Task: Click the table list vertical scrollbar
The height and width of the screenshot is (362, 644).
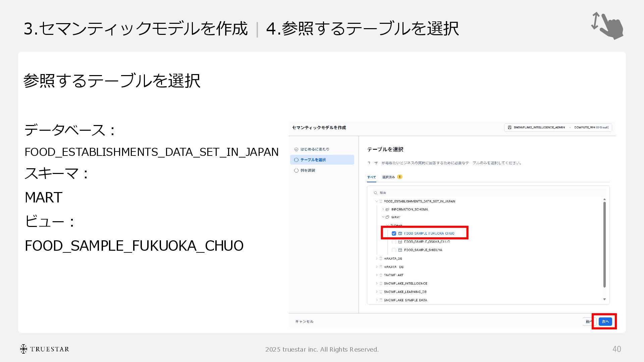Action: click(604, 245)
